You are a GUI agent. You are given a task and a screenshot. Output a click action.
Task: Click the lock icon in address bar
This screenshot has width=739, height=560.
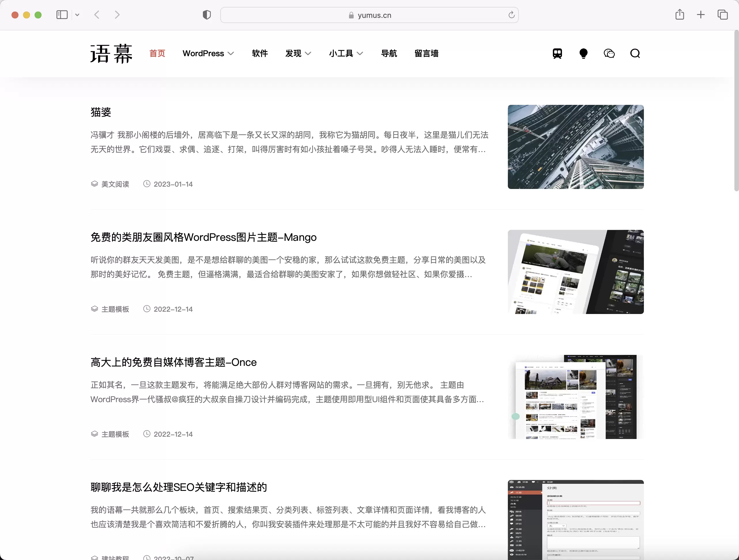(x=351, y=15)
